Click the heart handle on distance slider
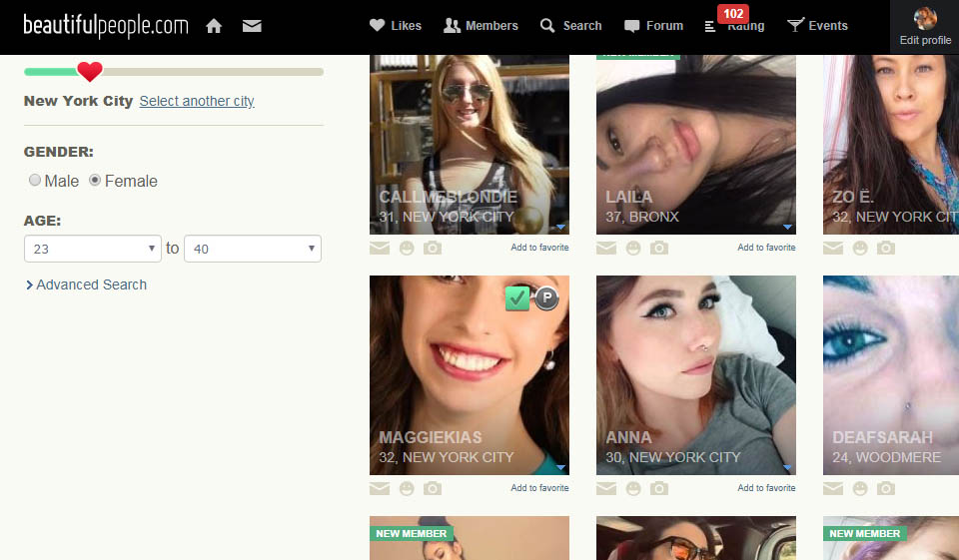The image size is (959, 560). 90,72
